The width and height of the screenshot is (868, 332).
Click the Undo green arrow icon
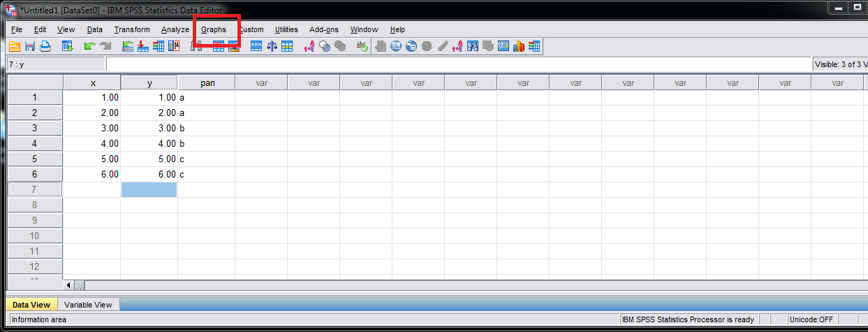click(89, 47)
